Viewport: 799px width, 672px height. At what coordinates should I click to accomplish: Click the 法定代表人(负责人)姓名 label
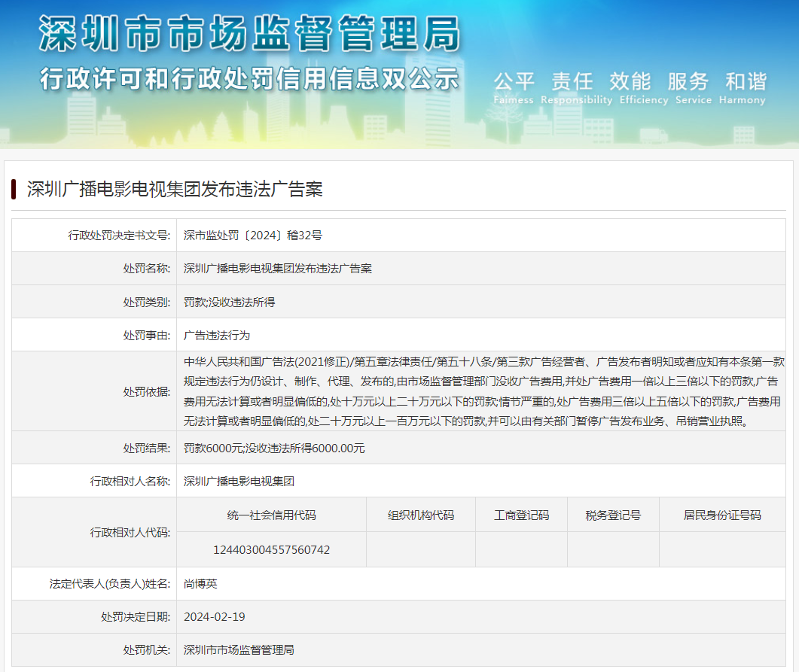pyautogui.click(x=110, y=583)
